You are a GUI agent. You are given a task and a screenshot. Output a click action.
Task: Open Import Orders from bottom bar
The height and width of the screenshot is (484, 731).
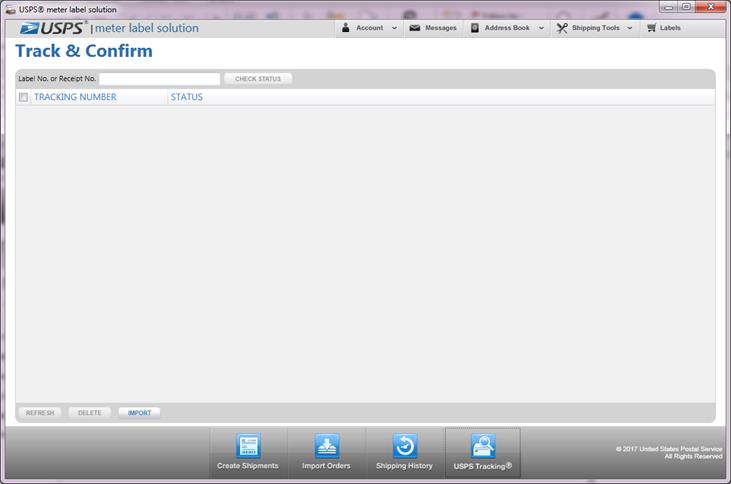coord(326,452)
